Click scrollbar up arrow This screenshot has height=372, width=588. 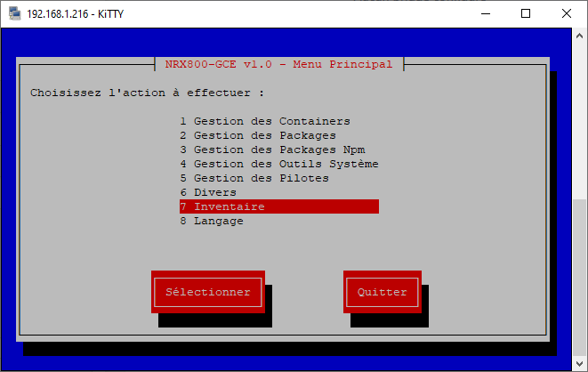click(579, 36)
